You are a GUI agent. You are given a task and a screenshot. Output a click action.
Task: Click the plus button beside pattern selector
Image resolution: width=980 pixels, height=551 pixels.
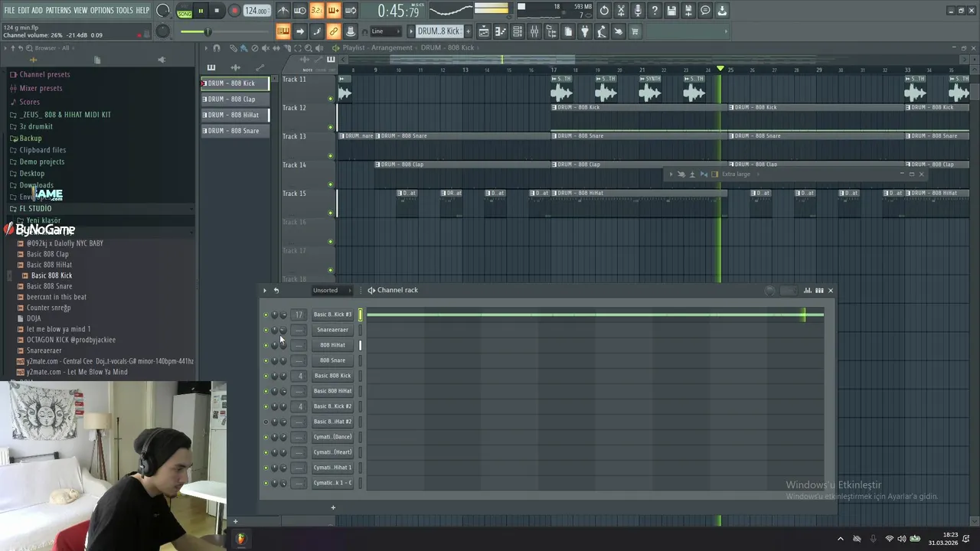pyautogui.click(x=467, y=31)
